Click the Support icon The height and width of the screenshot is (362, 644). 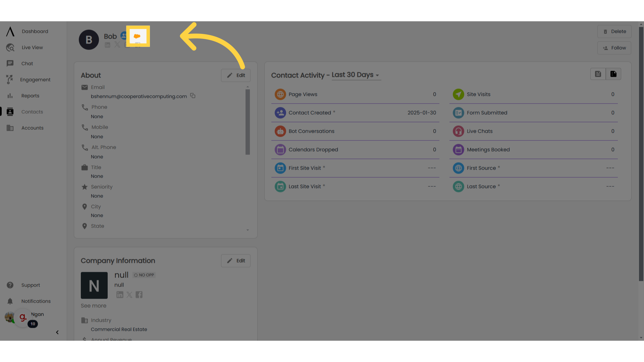(x=10, y=285)
